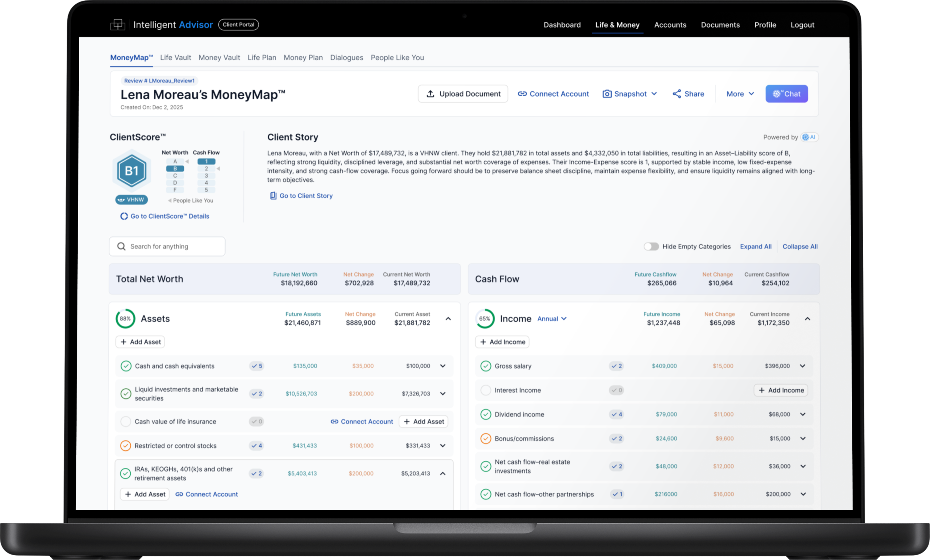Click the search magnifier icon
Viewport: 930px width, 560px height.
click(x=121, y=247)
